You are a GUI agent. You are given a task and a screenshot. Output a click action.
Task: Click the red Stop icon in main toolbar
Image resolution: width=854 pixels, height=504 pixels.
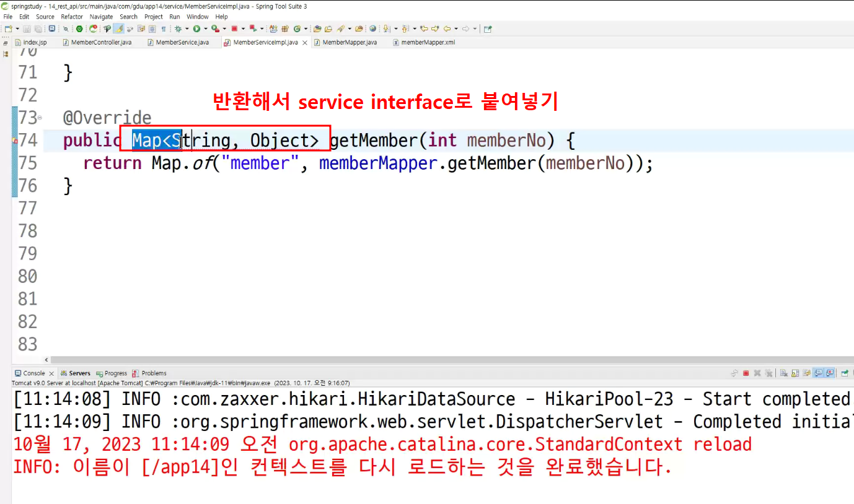234,28
